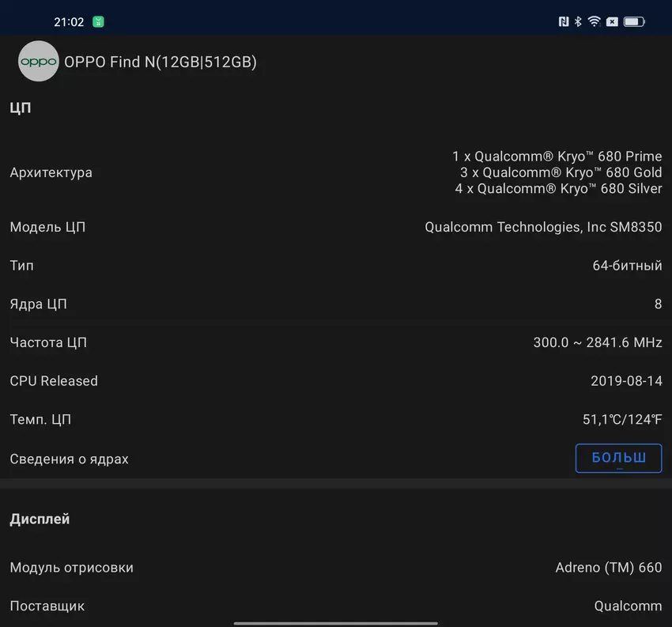Select the Adreno (TM) 660 renderer value

[x=608, y=568]
